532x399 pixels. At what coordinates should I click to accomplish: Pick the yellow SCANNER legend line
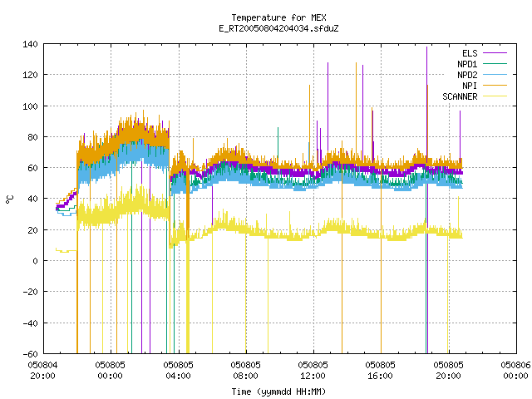495,96
